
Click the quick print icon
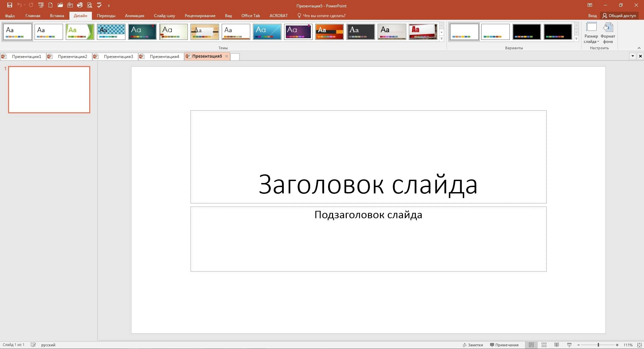(80, 5)
